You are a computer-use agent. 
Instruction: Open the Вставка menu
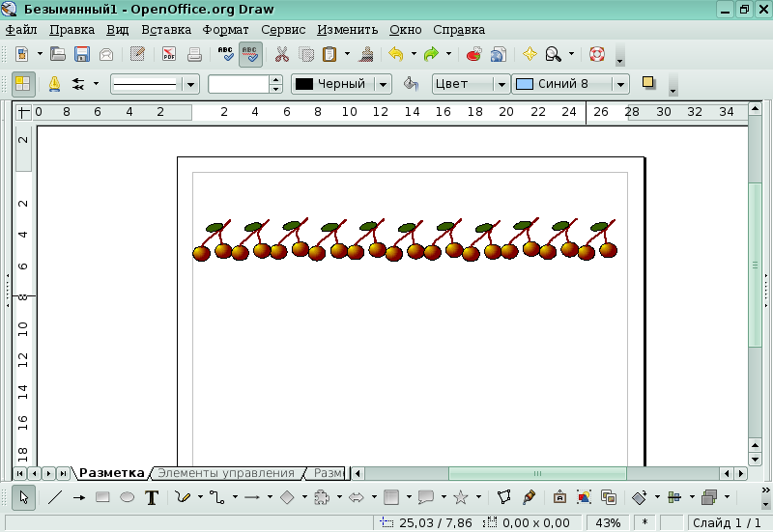[x=166, y=30]
